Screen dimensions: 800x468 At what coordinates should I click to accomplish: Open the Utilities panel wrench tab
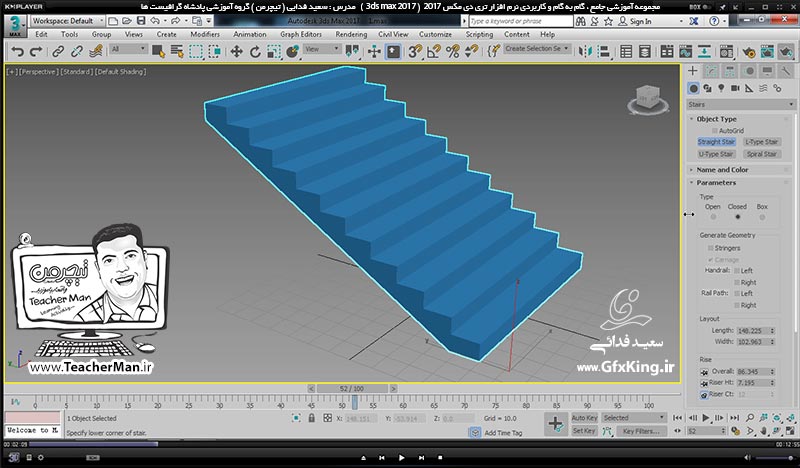[x=786, y=71]
